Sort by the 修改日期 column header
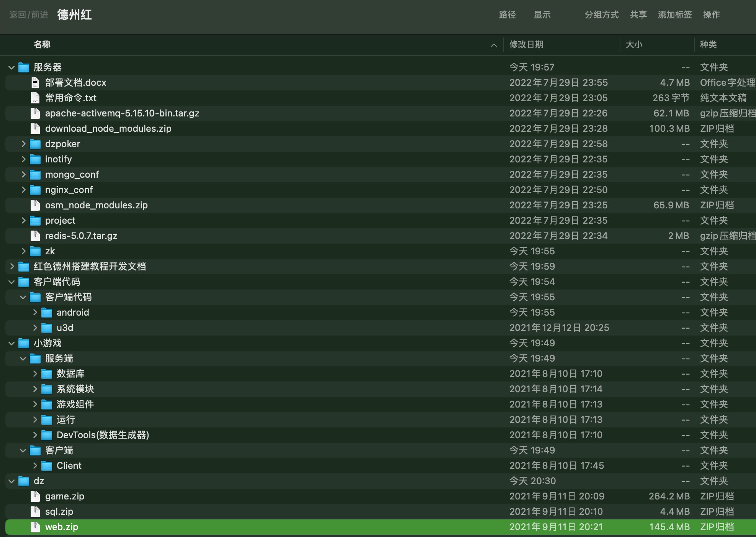Viewport: 756px width, 537px height. pos(526,44)
